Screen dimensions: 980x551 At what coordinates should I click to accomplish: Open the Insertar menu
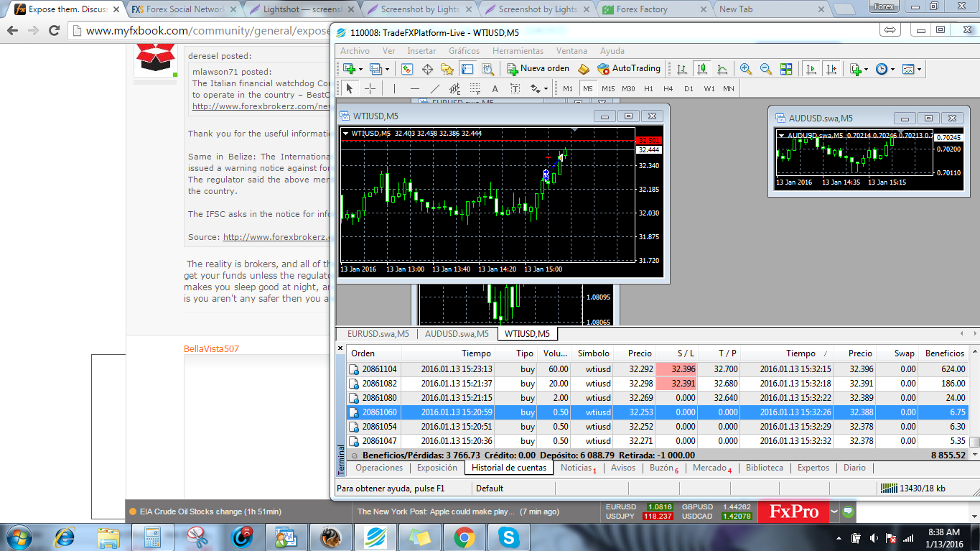tap(421, 51)
